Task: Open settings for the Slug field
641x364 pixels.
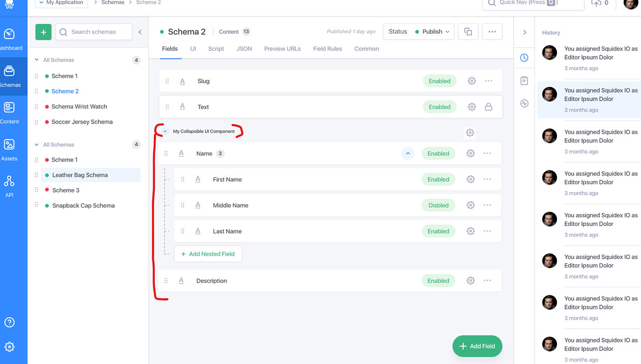Action: [471, 80]
